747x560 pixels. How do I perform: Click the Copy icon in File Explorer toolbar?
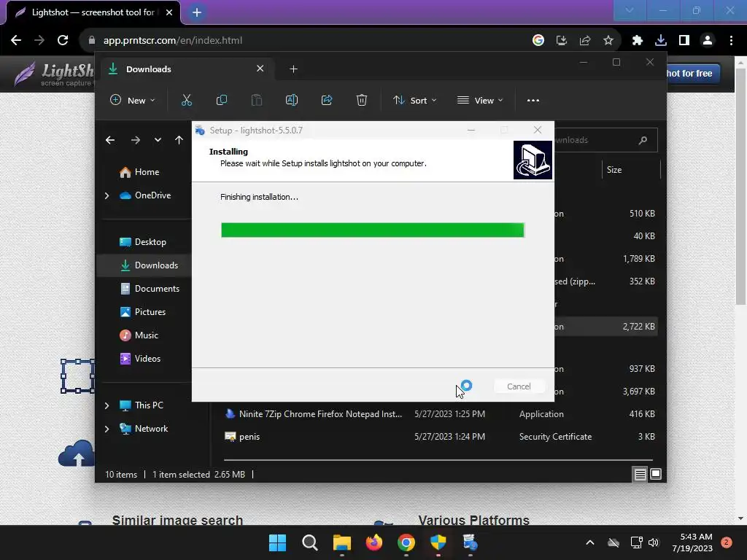[x=222, y=100]
